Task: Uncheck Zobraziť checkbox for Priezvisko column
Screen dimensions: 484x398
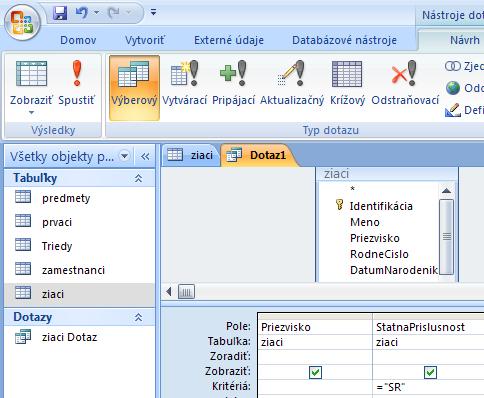Action: [315, 372]
